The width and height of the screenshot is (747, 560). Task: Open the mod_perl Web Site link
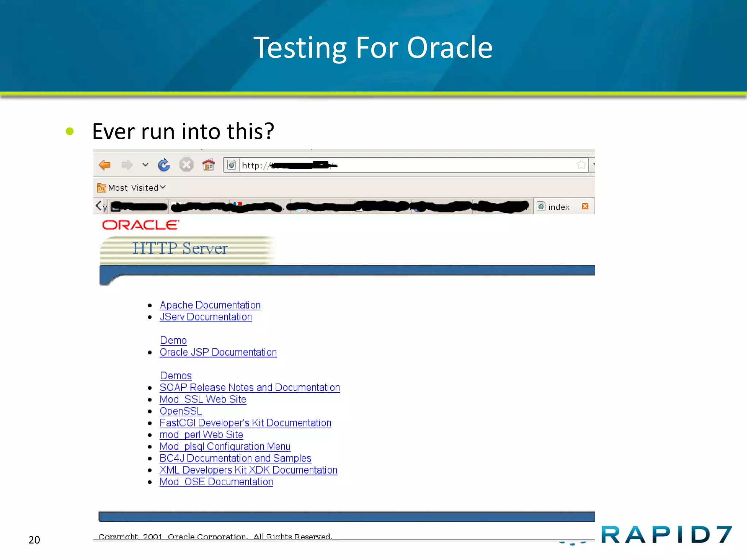coord(201,435)
